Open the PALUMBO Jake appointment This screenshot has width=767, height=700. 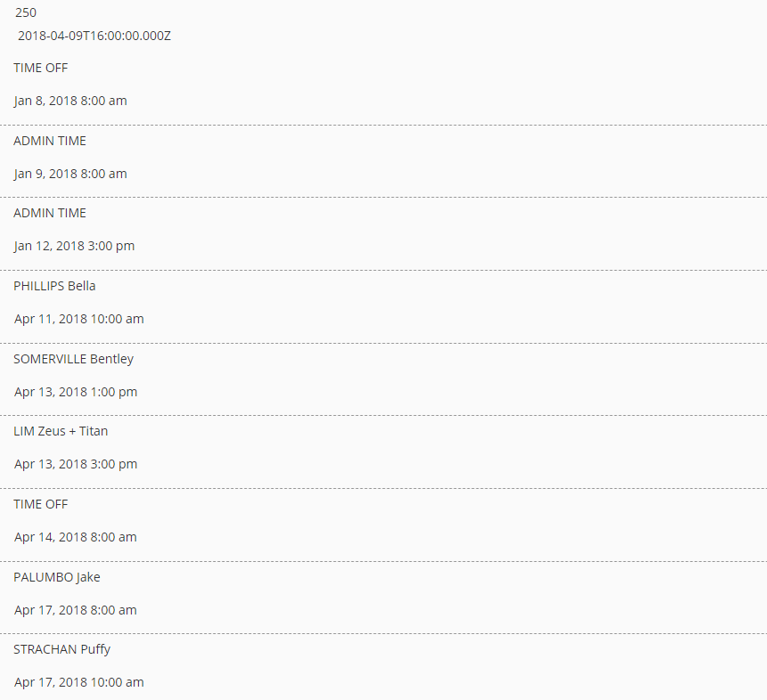tap(57, 577)
